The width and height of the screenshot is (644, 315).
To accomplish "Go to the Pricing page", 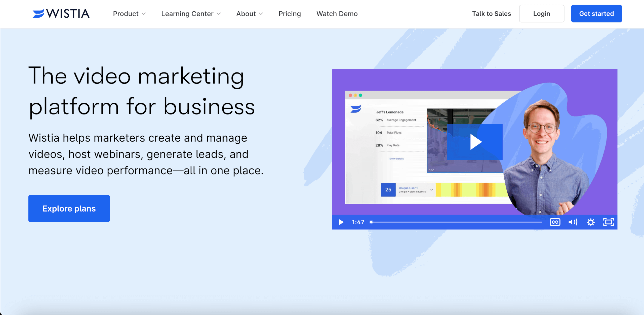I will click(x=290, y=14).
